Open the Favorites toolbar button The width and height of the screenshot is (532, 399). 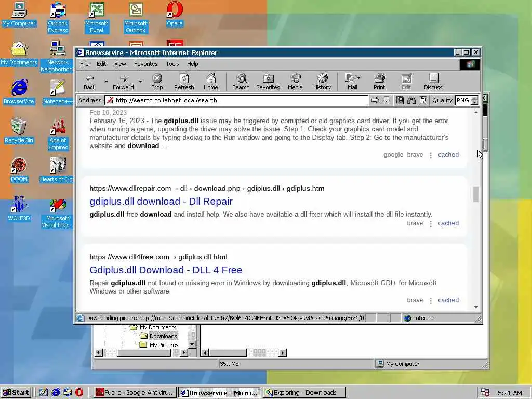268,82
